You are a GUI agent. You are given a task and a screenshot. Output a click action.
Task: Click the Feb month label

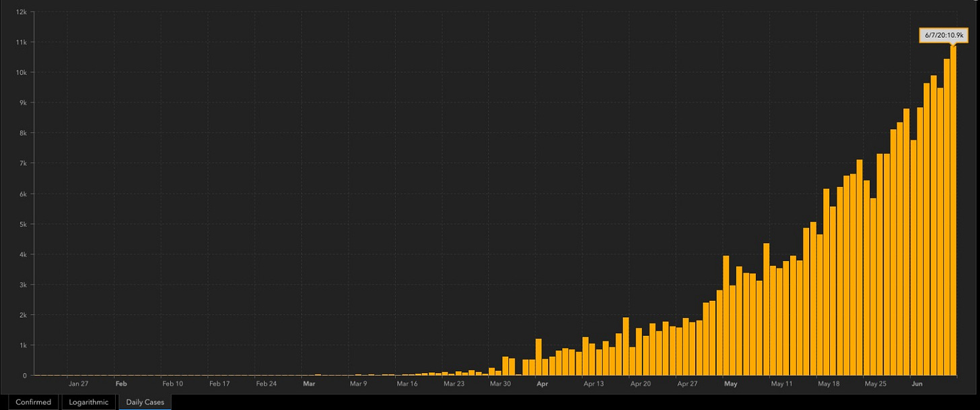pos(121,384)
